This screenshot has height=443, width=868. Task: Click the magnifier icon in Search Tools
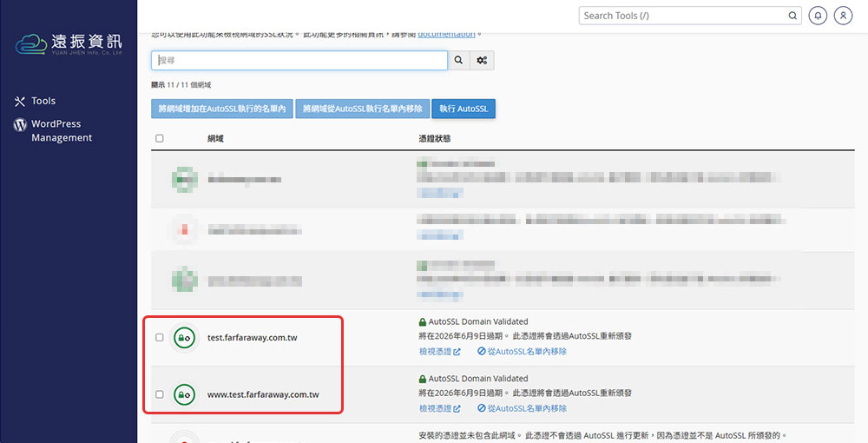tap(792, 16)
